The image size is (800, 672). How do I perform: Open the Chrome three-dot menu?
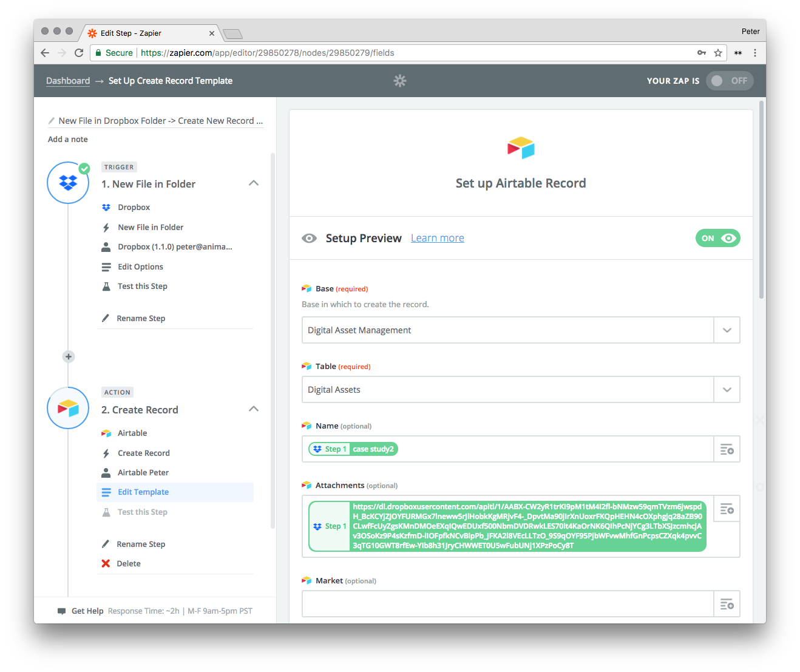(x=755, y=53)
